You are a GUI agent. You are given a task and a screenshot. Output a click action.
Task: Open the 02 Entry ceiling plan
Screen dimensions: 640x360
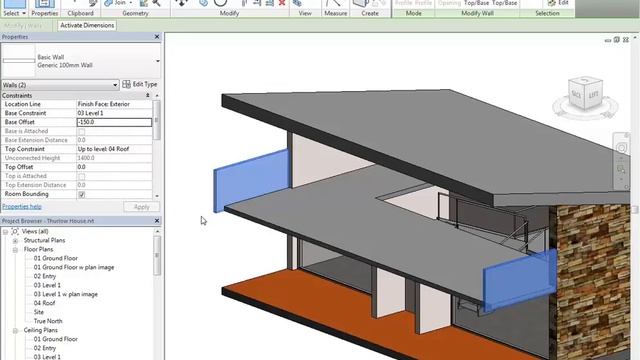45,348
